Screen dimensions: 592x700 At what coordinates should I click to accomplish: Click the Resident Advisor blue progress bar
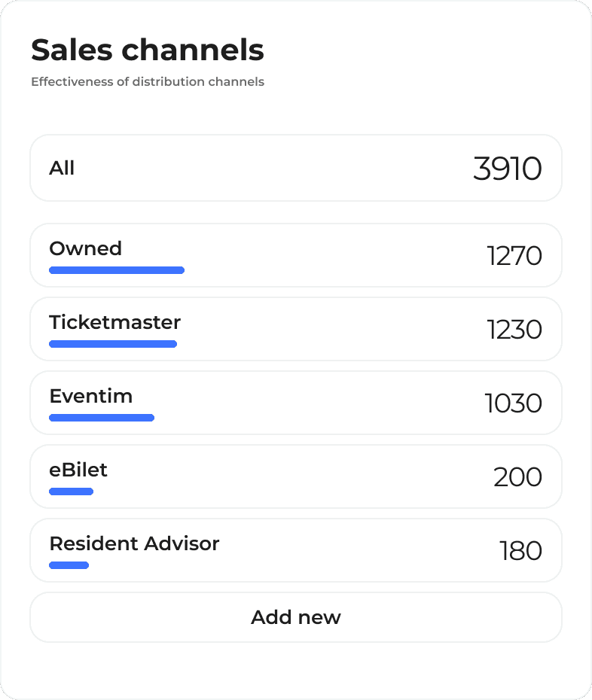[69, 565]
